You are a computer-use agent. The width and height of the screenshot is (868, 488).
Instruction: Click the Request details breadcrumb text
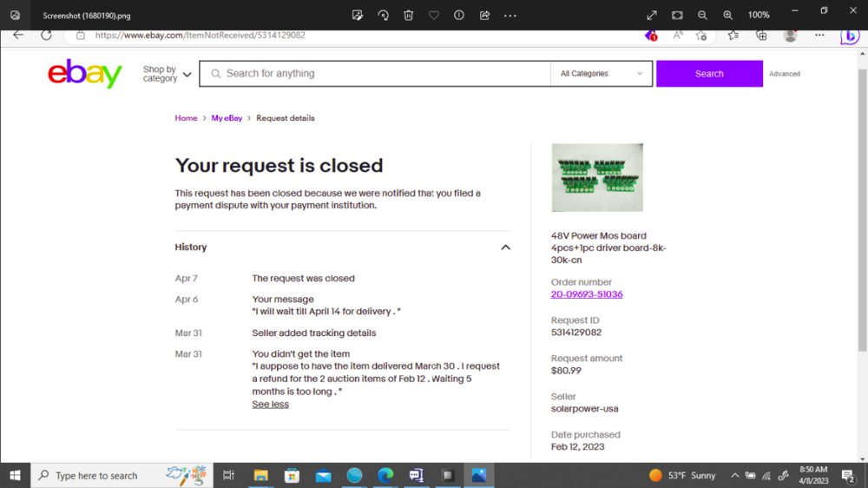[285, 118]
